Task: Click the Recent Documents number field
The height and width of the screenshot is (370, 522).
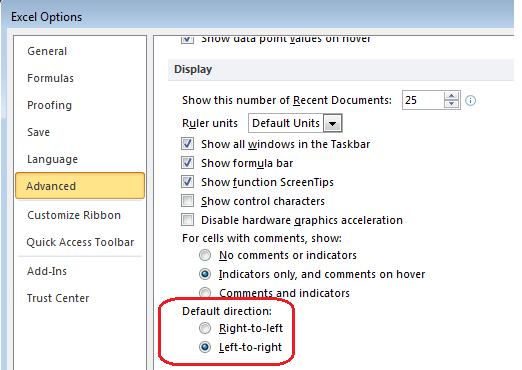Action: tap(423, 100)
